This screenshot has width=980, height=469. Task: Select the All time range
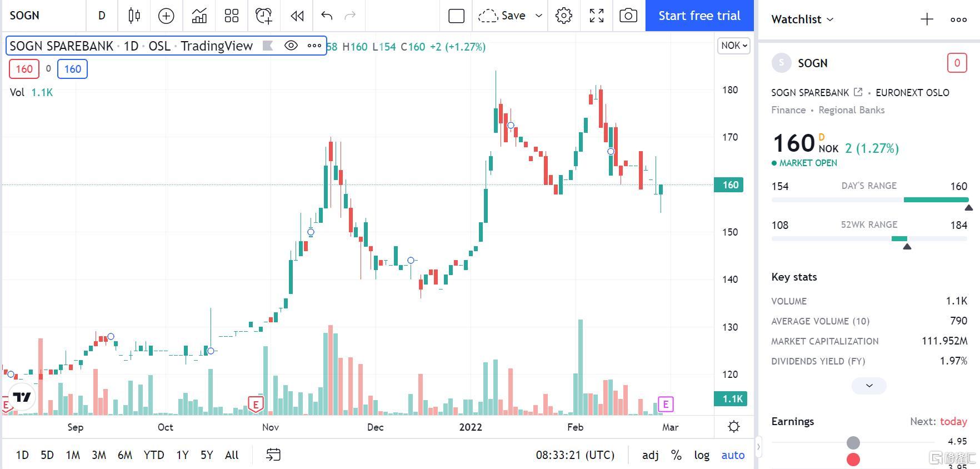tap(232, 455)
